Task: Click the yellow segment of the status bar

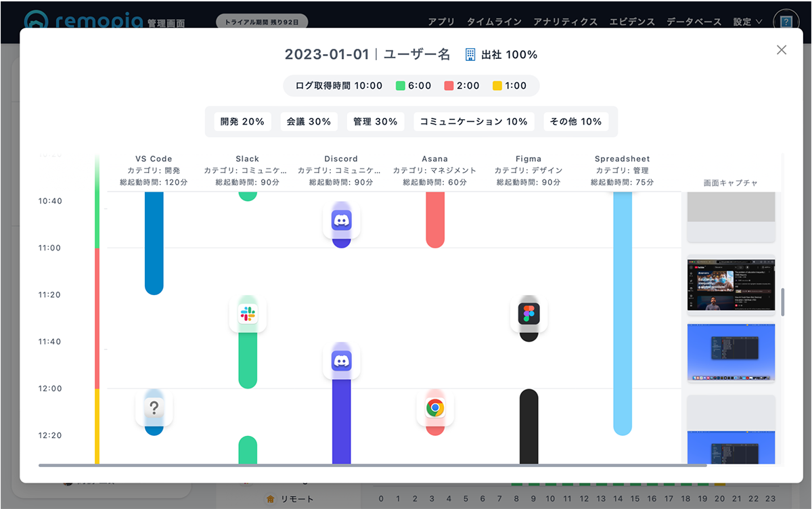Action: (x=97, y=426)
